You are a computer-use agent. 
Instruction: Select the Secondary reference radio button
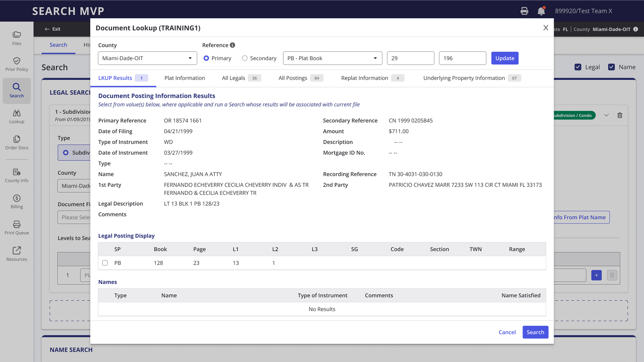[x=245, y=58]
